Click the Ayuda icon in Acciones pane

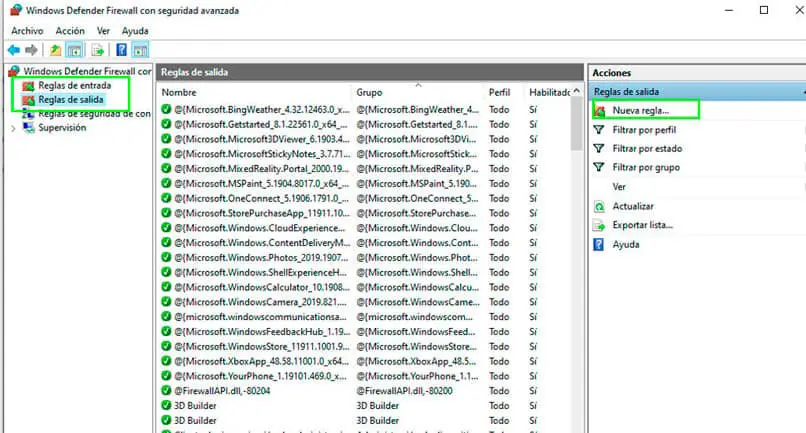pyautogui.click(x=599, y=244)
